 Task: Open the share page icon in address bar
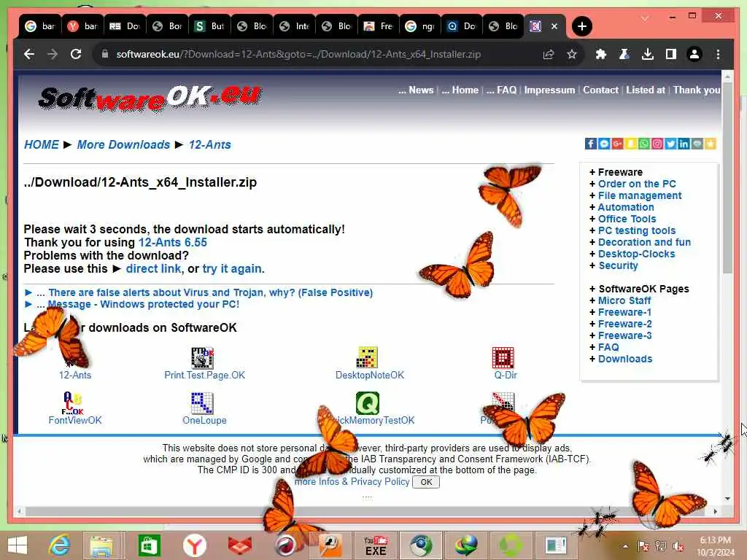click(x=549, y=54)
